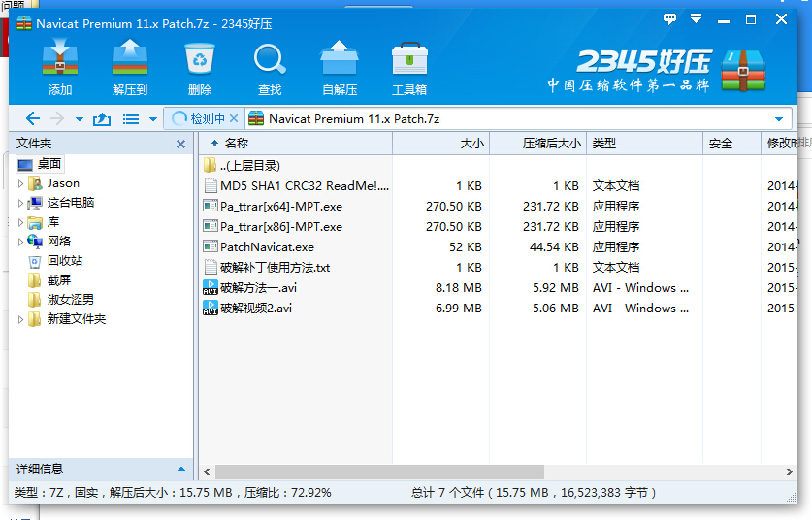The width and height of the screenshot is (812, 520).
Task: Click the horizontal scrollbar thumb
Action: (379, 471)
